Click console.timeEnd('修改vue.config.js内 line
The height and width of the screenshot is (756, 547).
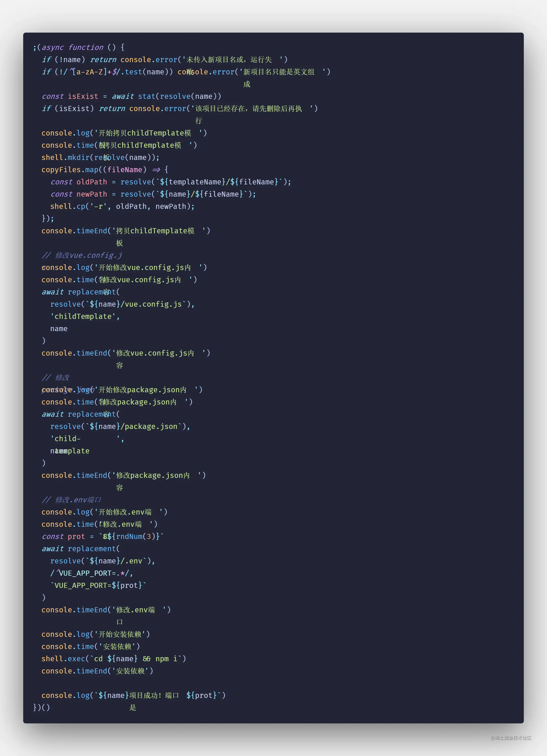tap(126, 353)
